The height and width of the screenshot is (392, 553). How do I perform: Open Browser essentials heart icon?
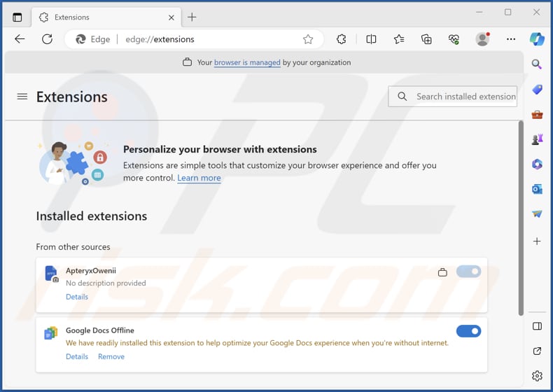coord(454,39)
